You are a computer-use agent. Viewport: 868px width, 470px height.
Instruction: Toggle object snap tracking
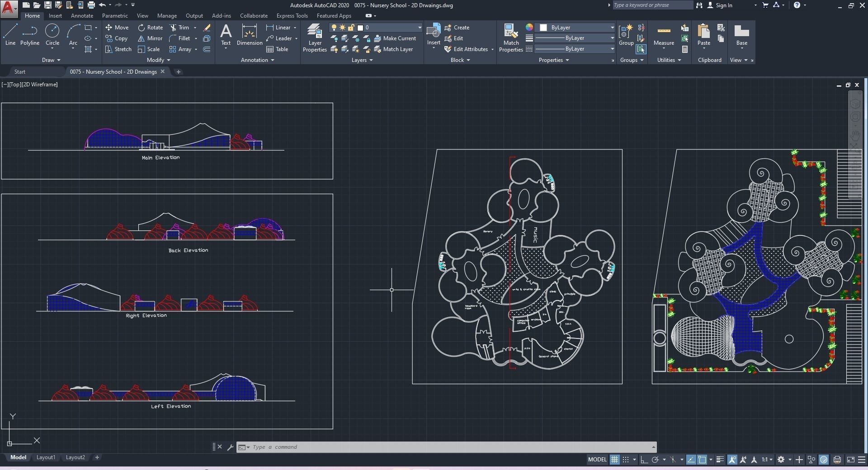click(x=691, y=460)
